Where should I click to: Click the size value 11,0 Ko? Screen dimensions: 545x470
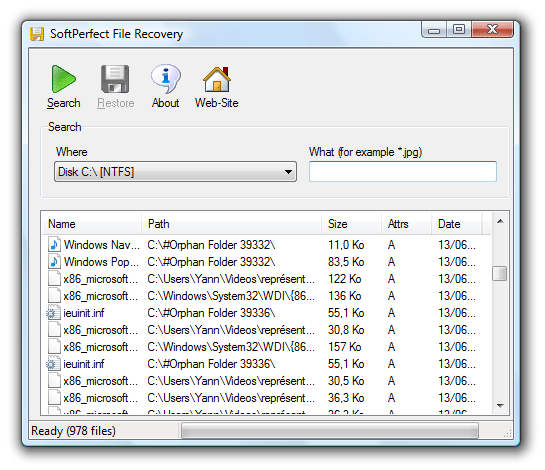346,245
